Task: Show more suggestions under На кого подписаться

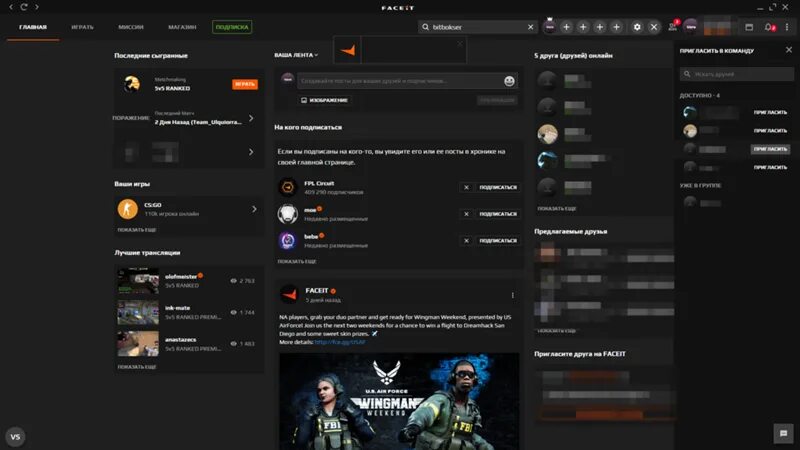Action: 297,261
